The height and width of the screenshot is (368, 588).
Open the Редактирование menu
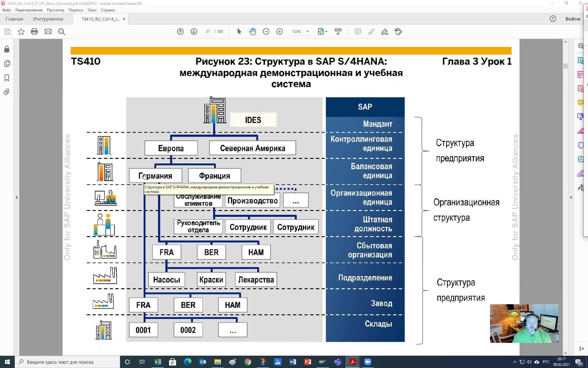(29, 10)
